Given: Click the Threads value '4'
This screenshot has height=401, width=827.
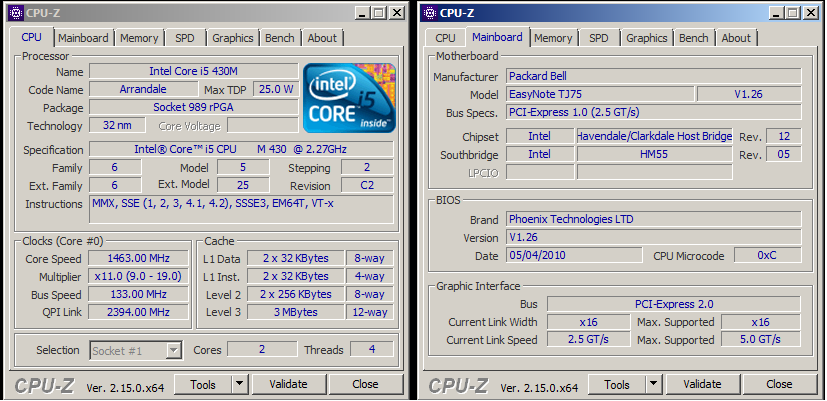Looking at the screenshot, I should 372,349.
